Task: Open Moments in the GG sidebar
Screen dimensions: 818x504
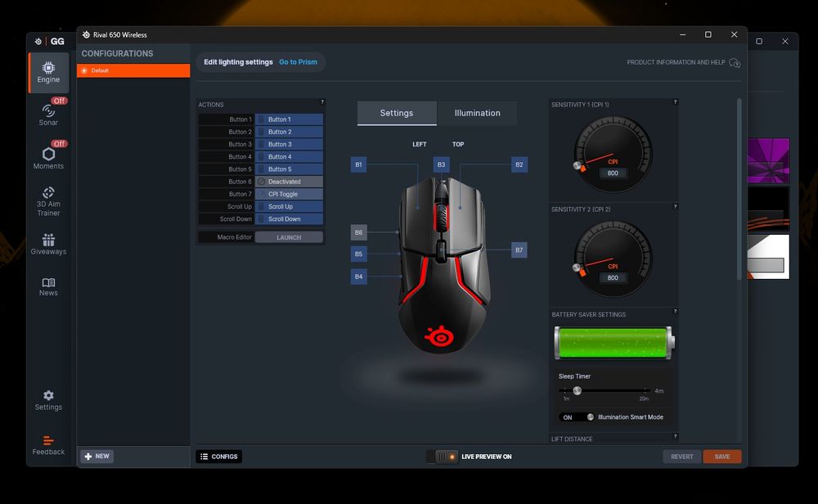Action: click(x=48, y=156)
